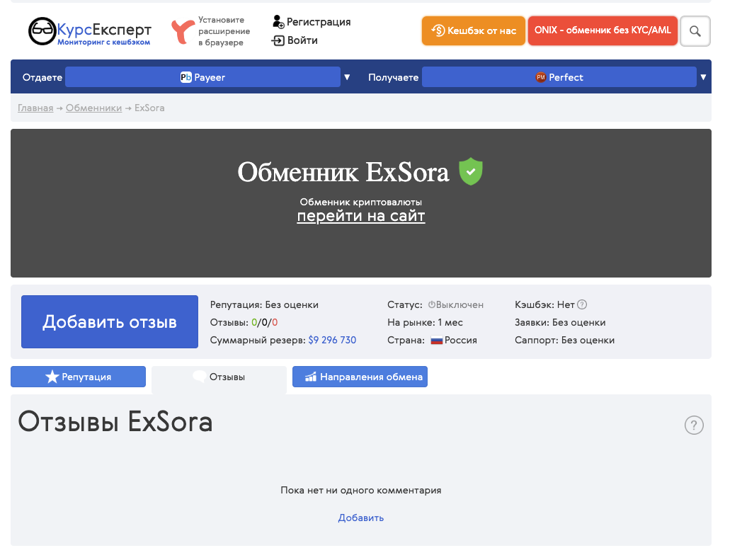This screenshot has width=742, height=560.
Task: Click the cashback help question mark
Action: [x=582, y=305]
